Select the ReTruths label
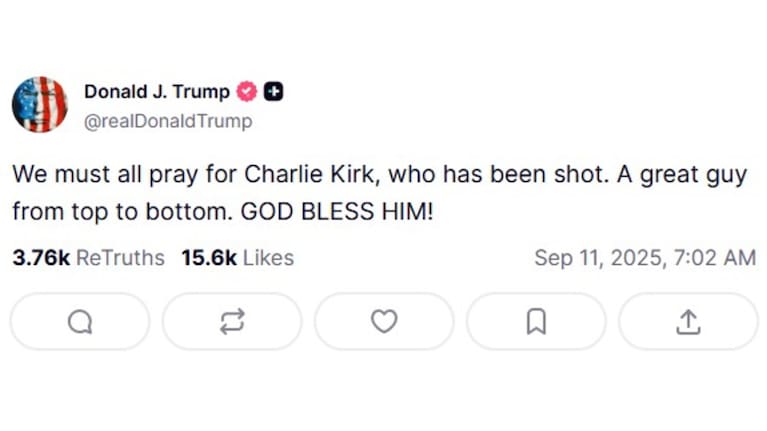Image resolution: width=767 pixels, height=431 pixels. click(x=120, y=258)
